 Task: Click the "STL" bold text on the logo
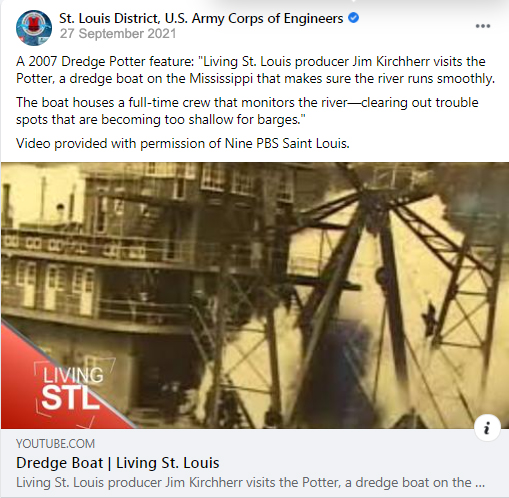[70, 397]
